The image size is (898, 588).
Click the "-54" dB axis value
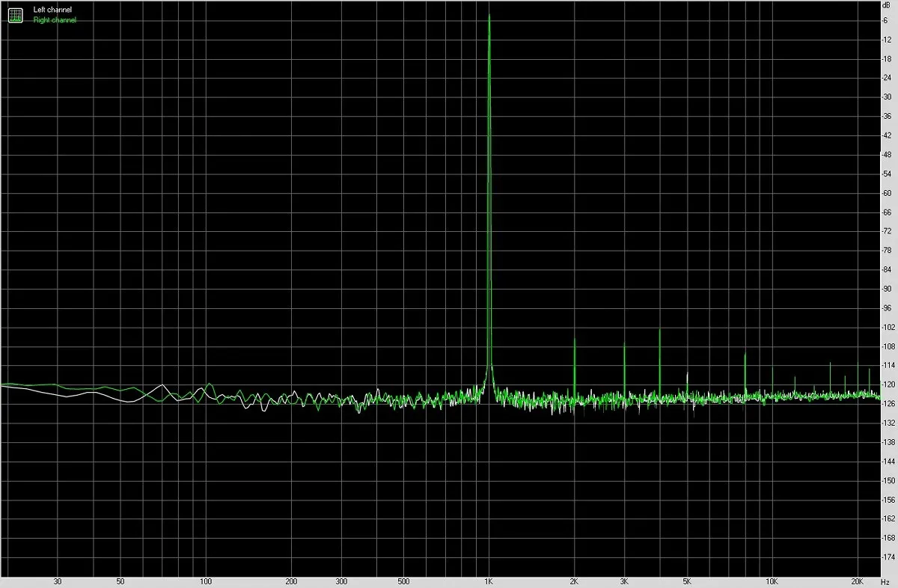coord(888,174)
